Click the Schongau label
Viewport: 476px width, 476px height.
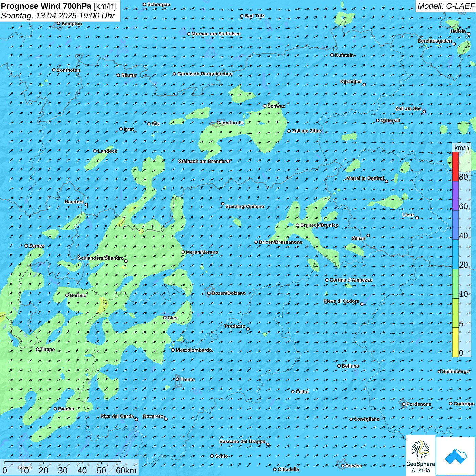pos(158,4)
